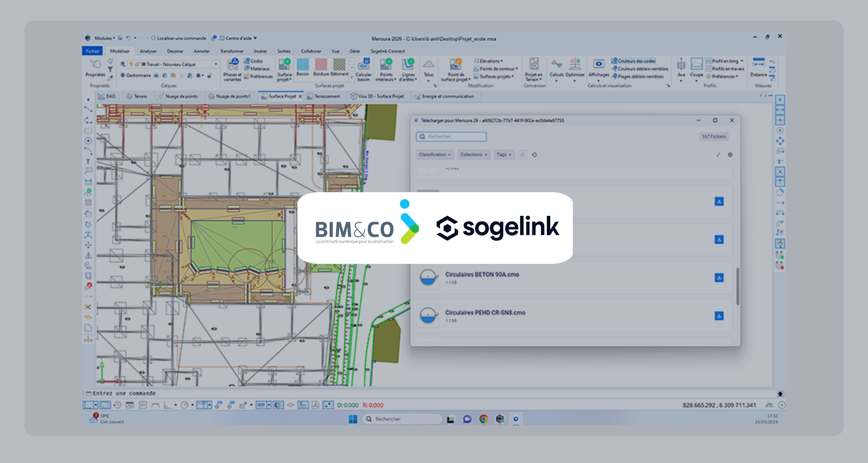Viewport: 868px width, 463px height.
Task: Click the filter funnel icon in Propriétés
Action: click(110, 69)
